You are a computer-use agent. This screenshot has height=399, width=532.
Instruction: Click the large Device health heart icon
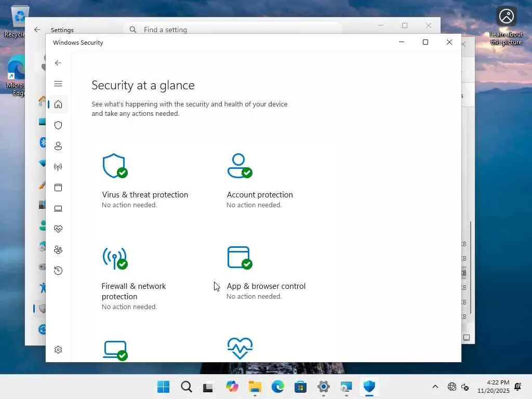[240, 349]
